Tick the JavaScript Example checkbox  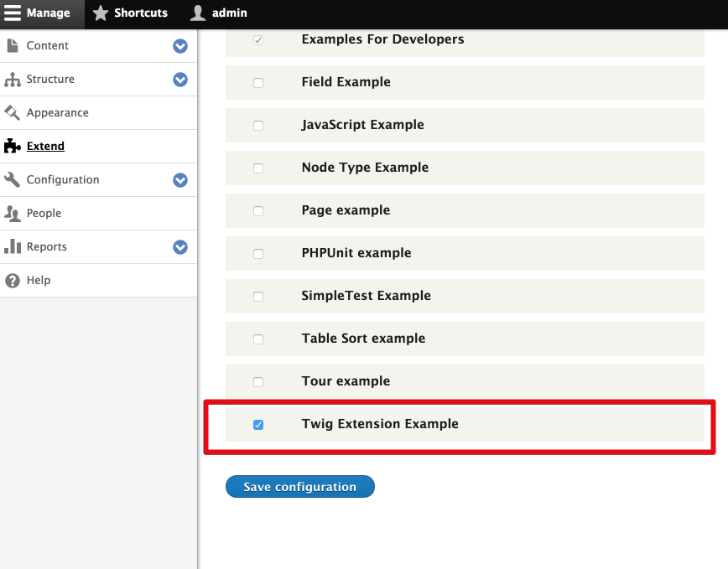(x=258, y=126)
